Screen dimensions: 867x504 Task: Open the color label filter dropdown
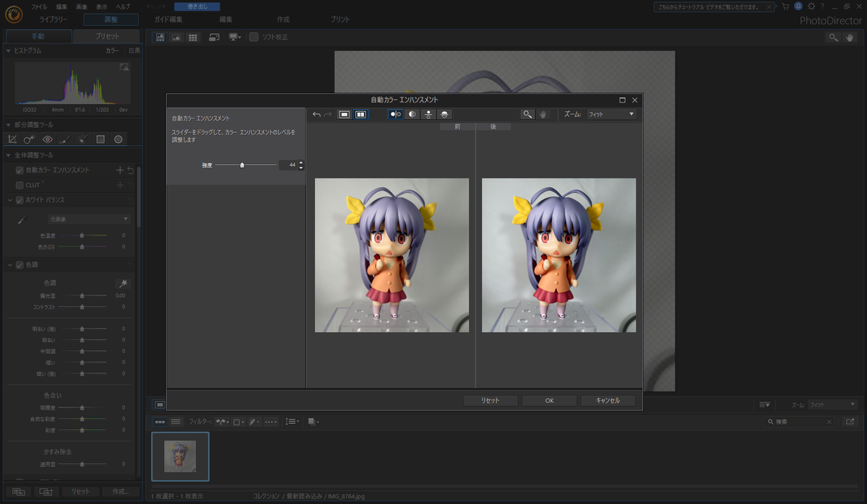[x=239, y=421]
